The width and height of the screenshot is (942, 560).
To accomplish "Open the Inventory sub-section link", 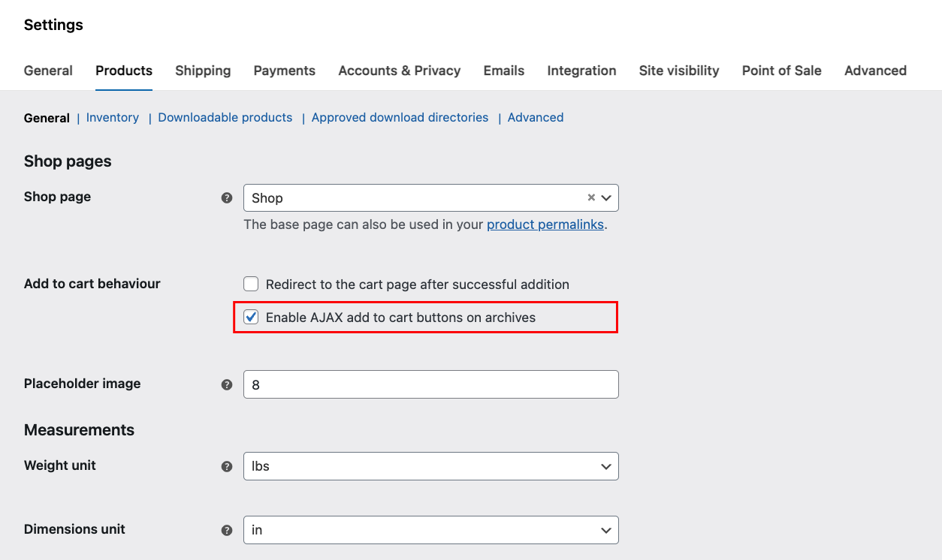I will [113, 117].
